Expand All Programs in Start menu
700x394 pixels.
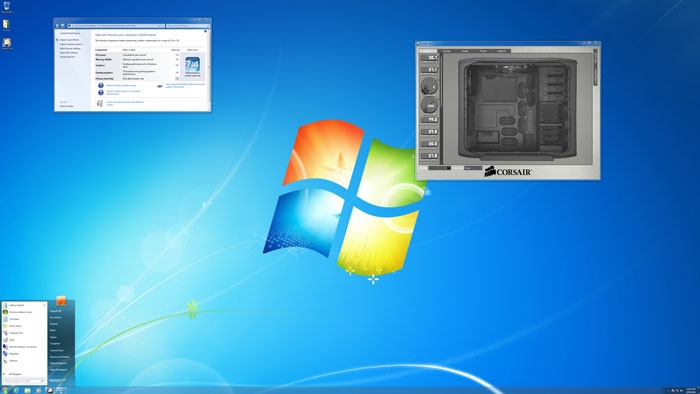(15, 374)
